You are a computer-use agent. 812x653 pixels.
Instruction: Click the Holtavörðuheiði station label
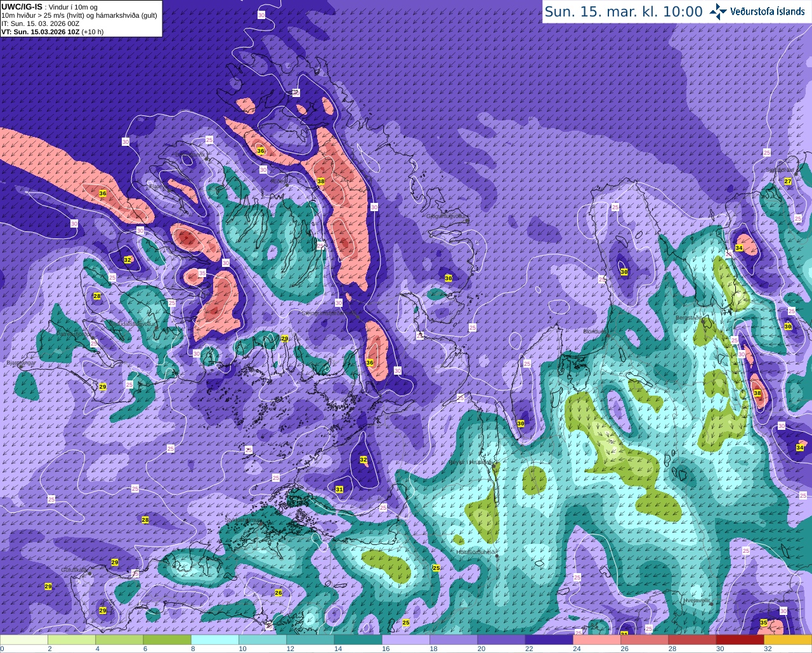[x=476, y=552]
